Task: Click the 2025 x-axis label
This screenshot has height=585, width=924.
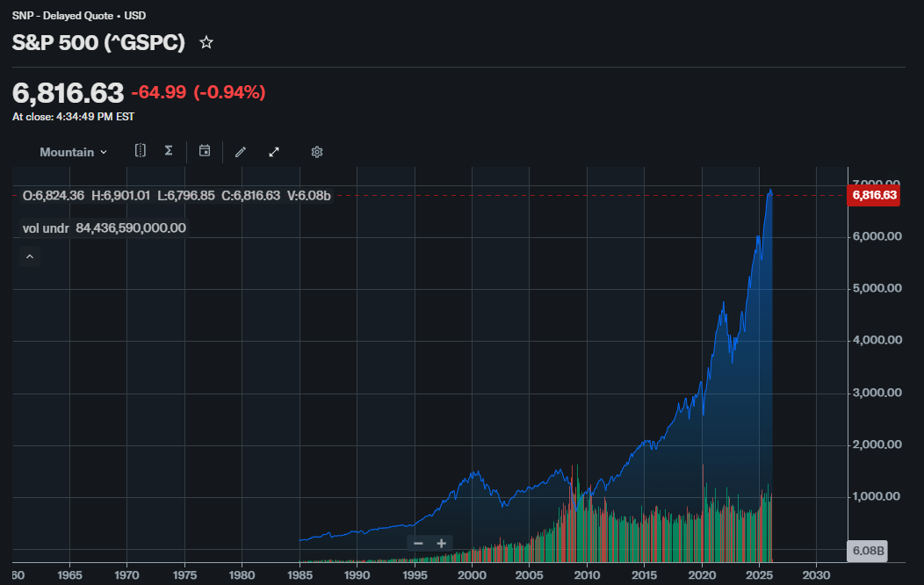Action: point(759,575)
